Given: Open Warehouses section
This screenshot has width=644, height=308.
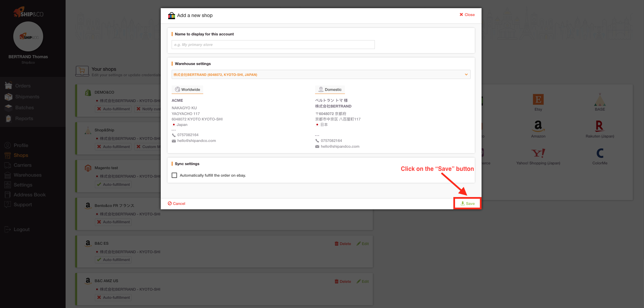Looking at the screenshot, I should click(28, 175).
